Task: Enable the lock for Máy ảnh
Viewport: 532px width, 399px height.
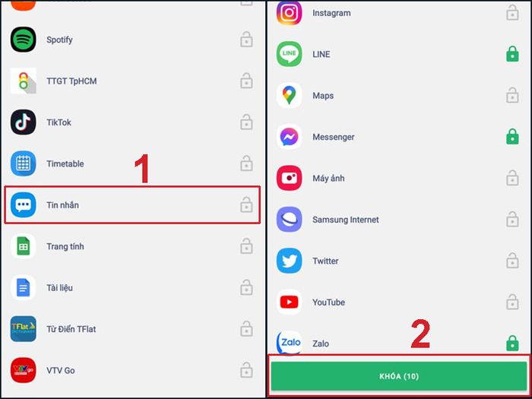Action: click(512, 178)
